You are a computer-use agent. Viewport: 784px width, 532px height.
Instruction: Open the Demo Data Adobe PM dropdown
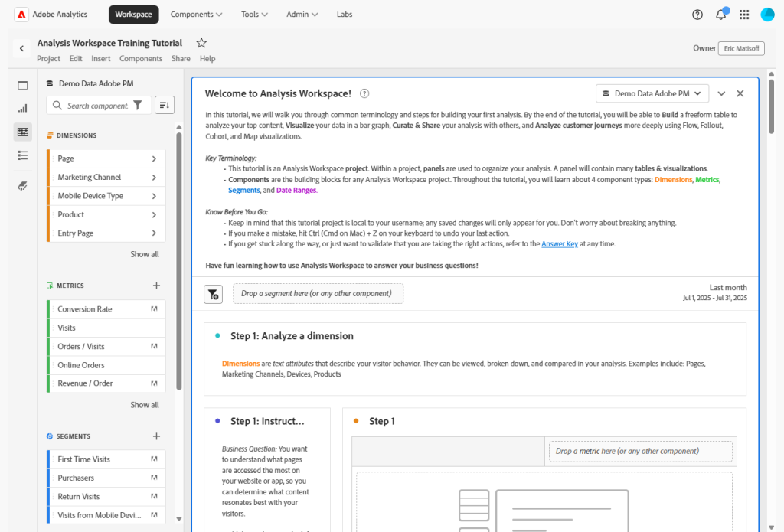click(652, 93)
